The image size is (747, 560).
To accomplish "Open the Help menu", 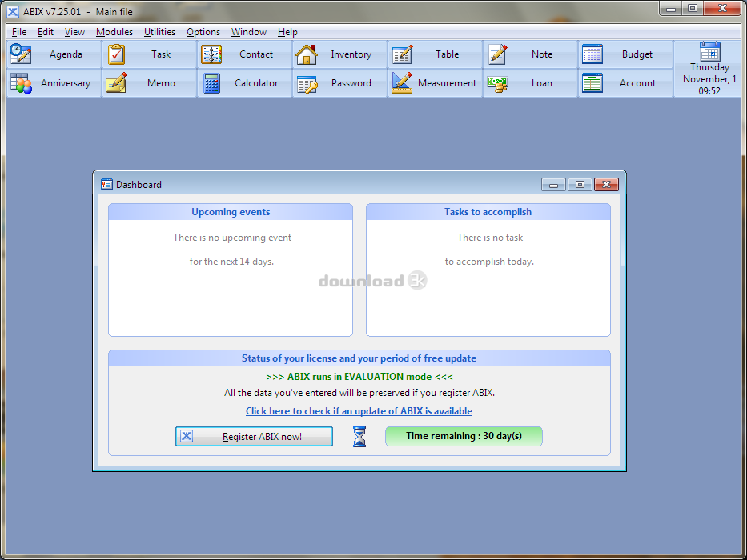I will 287,32.
